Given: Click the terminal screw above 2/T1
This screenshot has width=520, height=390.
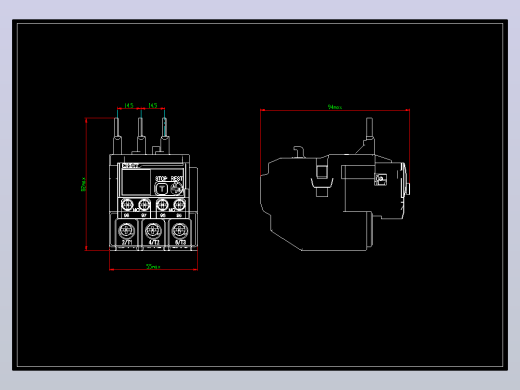Looking at the screenshot, I should [x=127, y=230].
